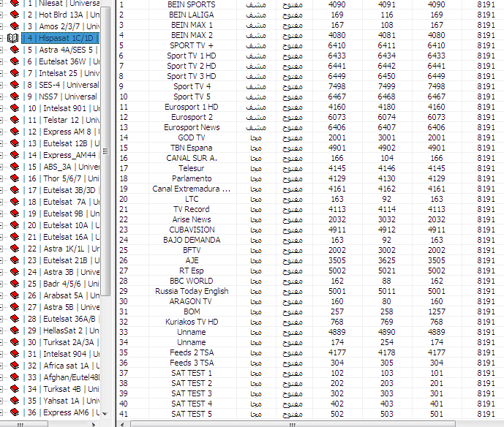Screen dimensions: 504x427
Task: Click the red book icon beside Astra 1K/1L
Action: 15,249
